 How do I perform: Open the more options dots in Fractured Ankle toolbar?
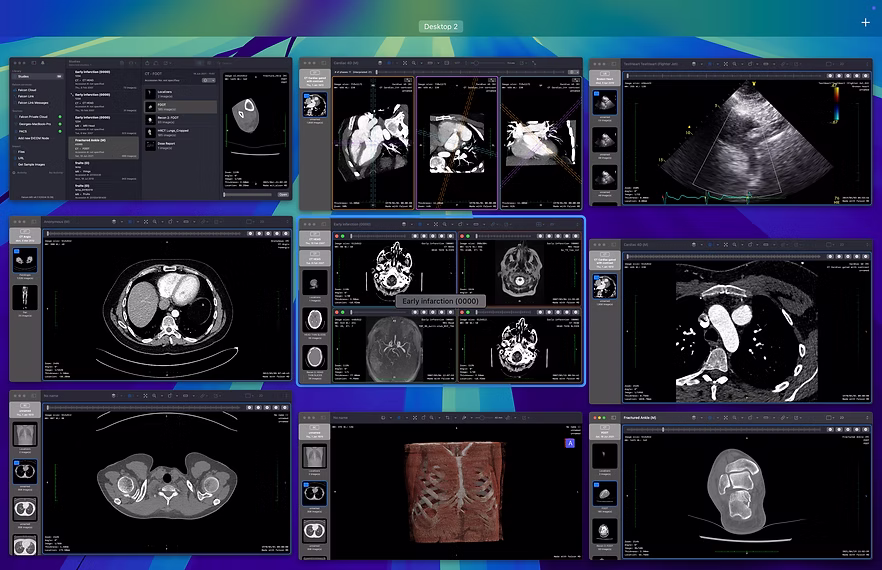(x=867, y=418)
